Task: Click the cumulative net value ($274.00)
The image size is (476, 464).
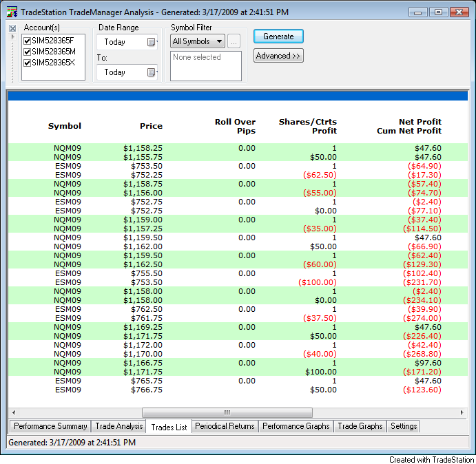Action: [422, 318]
